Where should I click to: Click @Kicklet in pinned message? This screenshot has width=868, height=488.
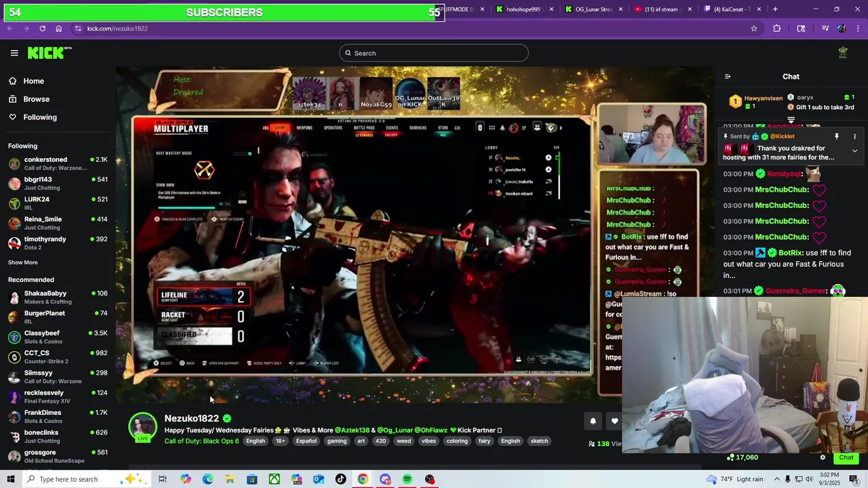pos(782,136)
